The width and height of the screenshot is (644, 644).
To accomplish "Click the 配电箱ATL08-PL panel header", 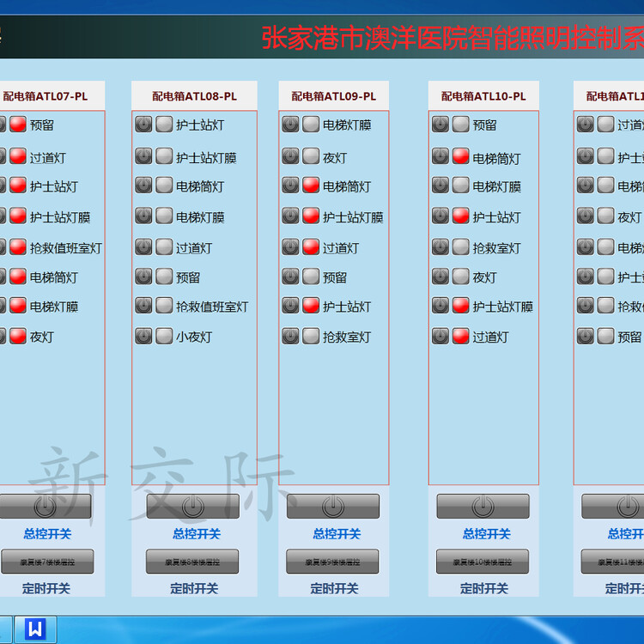I will point(194,96).
